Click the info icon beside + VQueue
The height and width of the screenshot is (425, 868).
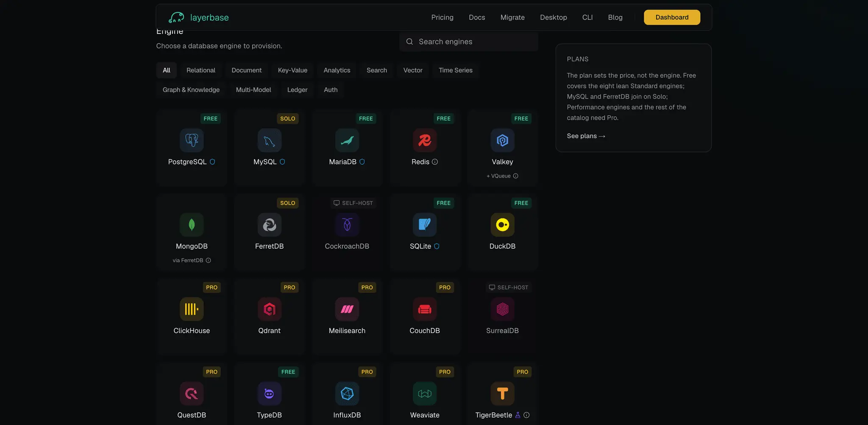coord(516,176)
